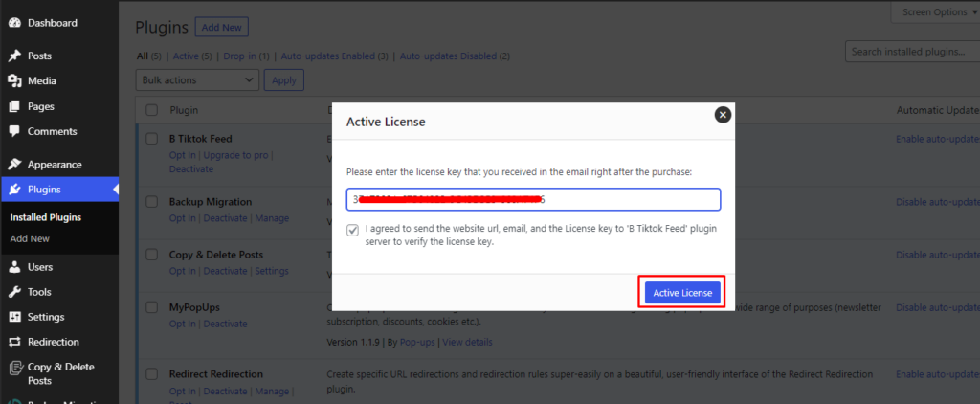Open Settings link for Copy & Delete Posts

coord(272,271)
